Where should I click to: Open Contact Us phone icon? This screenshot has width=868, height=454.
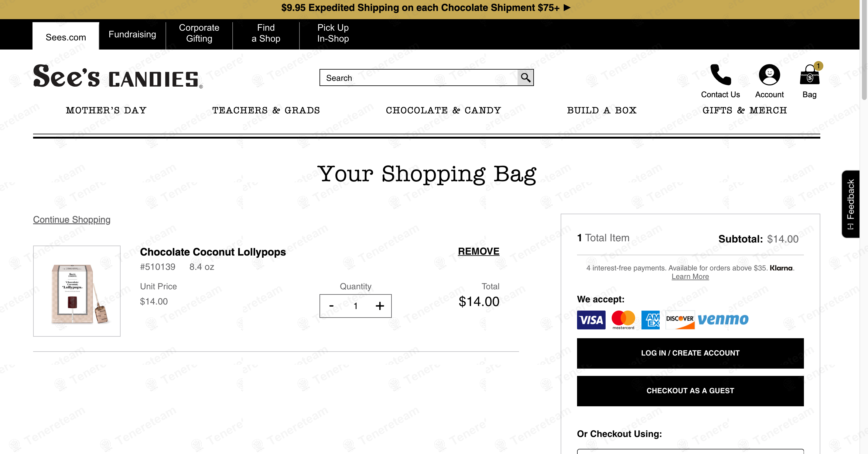[x=720, y=75]
